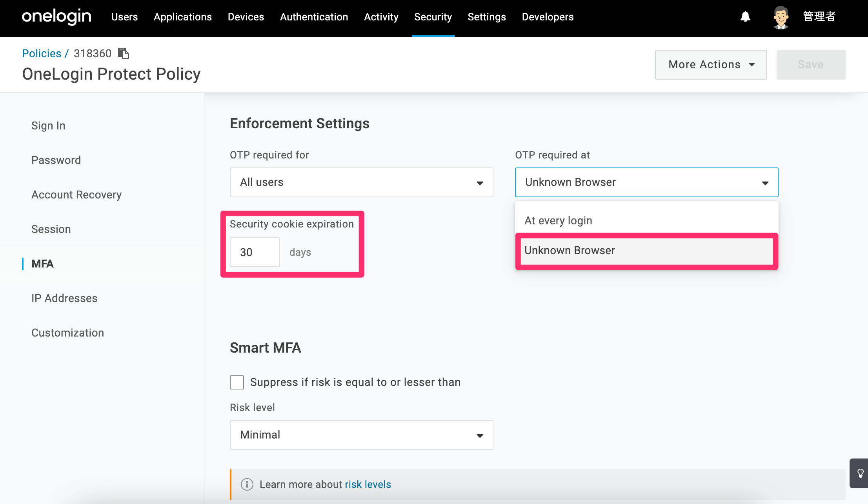Open the More Actions menu
Image resolution: width=868 pixels, height=504 pixels.
711,65
